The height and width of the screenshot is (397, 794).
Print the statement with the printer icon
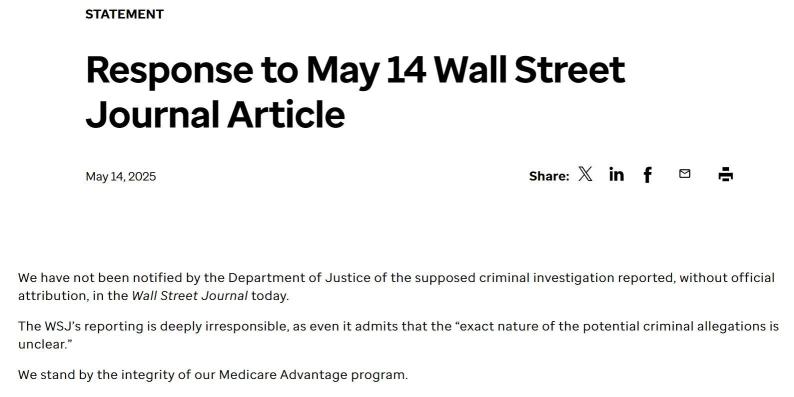click(x=726, y=174)
